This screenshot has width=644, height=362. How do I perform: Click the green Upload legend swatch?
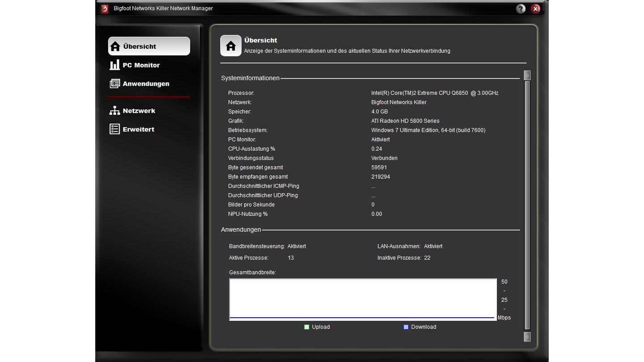306,327
